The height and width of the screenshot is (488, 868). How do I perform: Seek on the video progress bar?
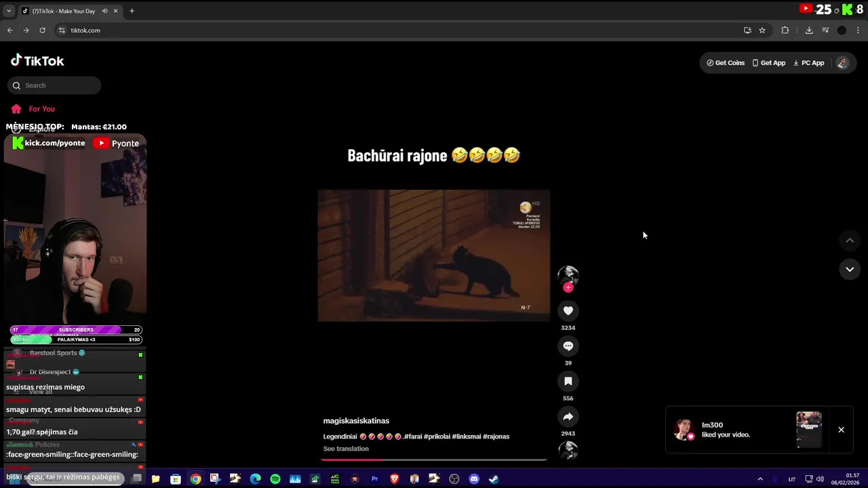(434, 460)
